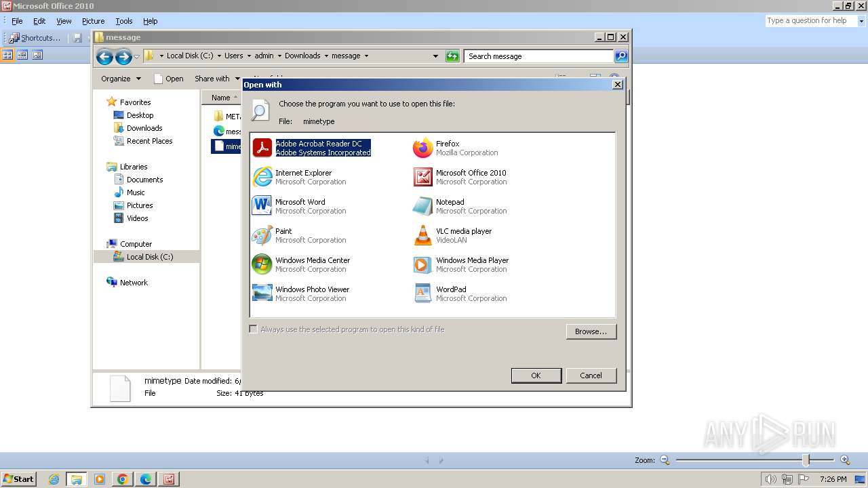Expand the message breadcrumb arrow
This screenshot has width=868, height=488.
pyautogui.click(x=366, y=56)
